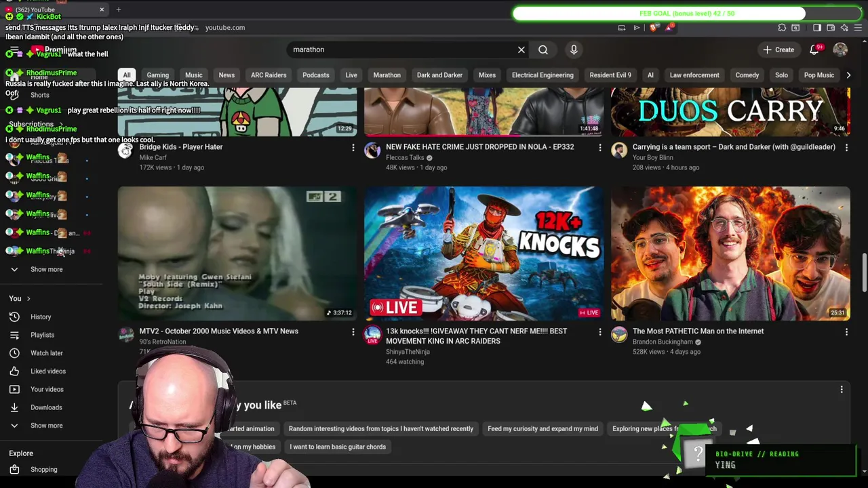The image size is (868, 488).
Task: Click the search magnifier button
Action: (x=543, y=49)
